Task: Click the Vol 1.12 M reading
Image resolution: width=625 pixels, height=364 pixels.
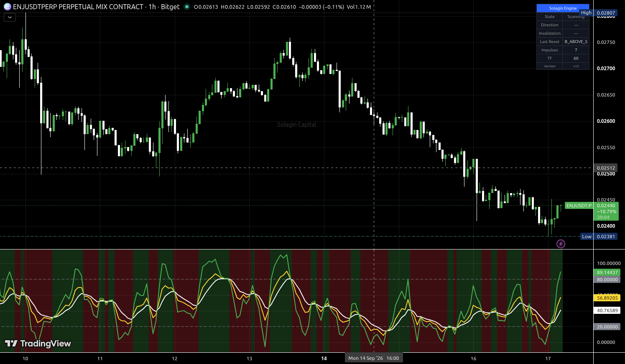Action: pos(359,7)
